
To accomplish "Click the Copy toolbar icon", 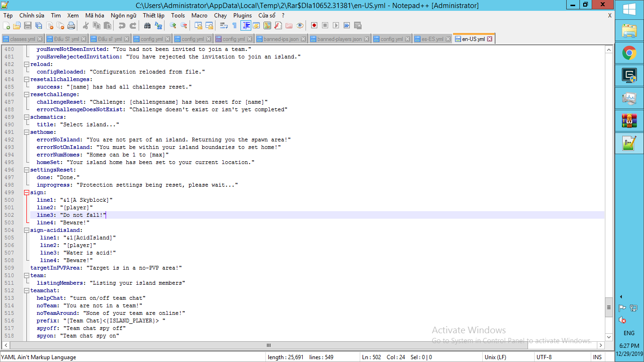I will 97,25.
